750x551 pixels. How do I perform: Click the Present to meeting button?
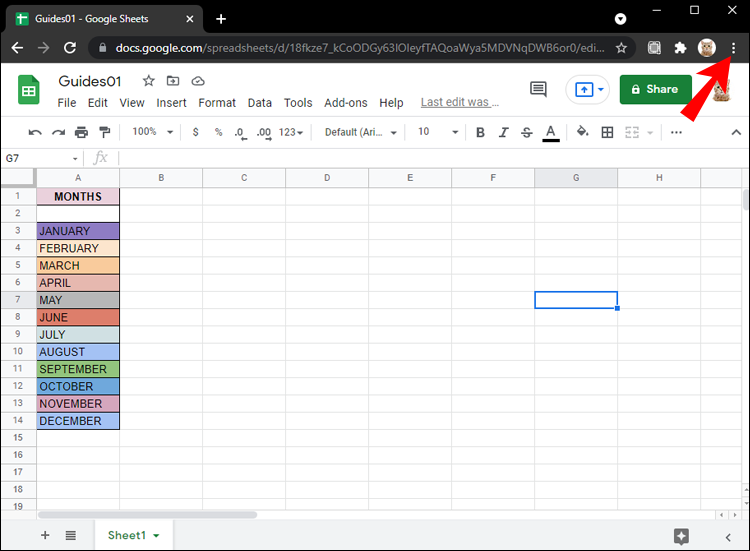pyautogui.click(x=587, y=89)
